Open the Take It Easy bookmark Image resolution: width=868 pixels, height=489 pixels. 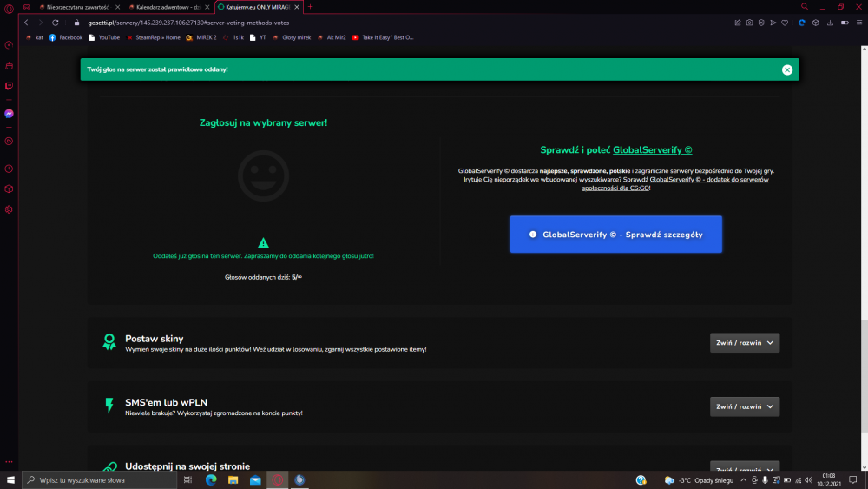click(383, 37)
